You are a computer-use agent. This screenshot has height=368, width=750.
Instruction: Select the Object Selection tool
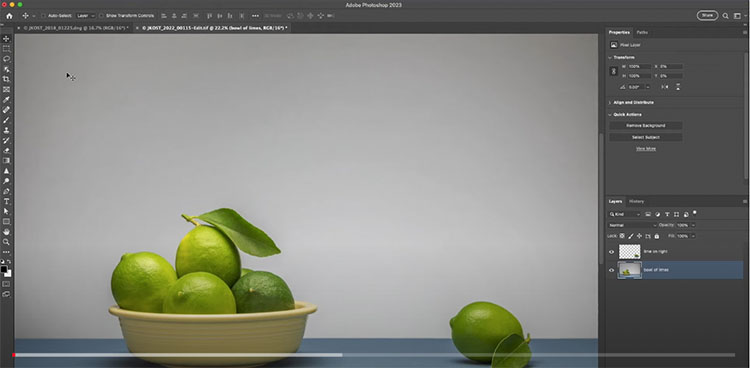coord(6,69)
